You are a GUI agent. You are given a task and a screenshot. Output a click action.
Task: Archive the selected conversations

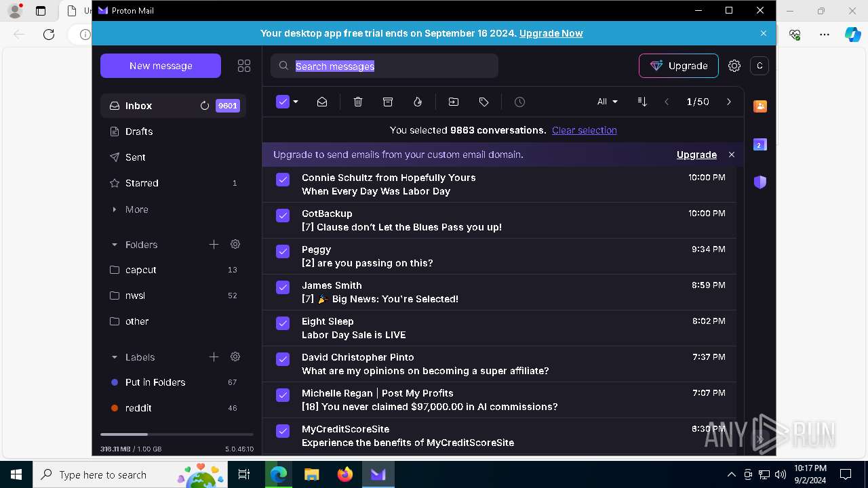coord(388,102)
